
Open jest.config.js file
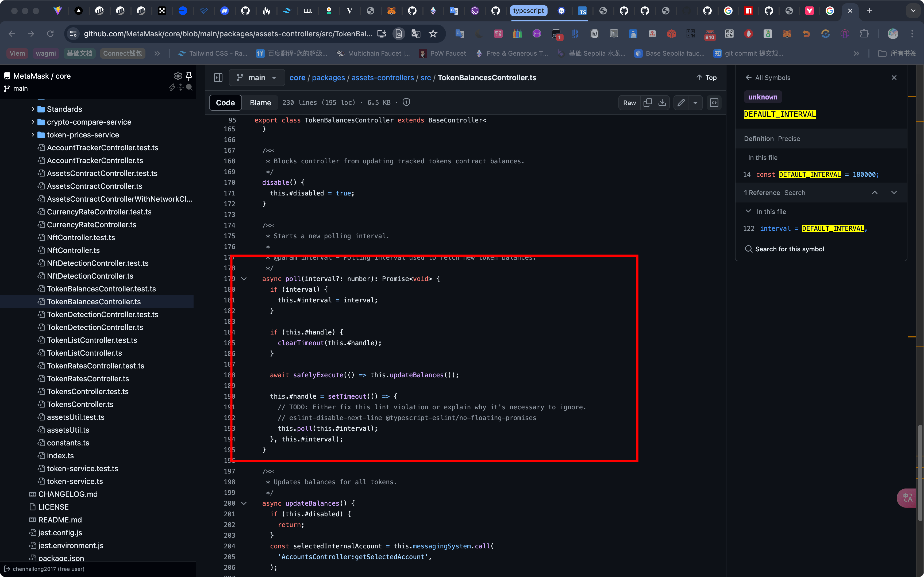click(60, 533)
